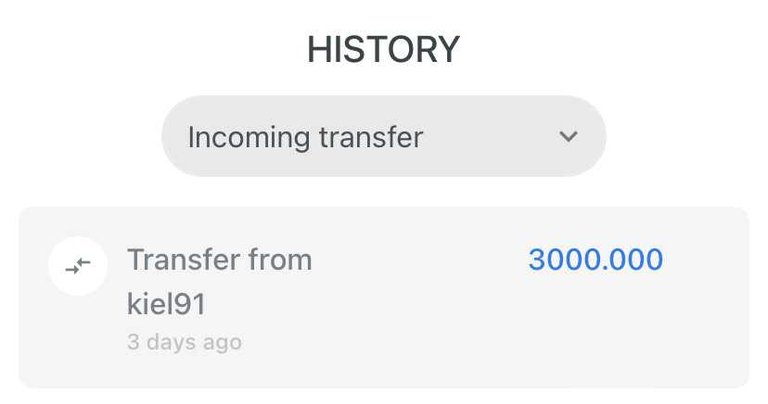Open the Incoming transfer dropdown
Image resolution: width=768 pixels, height=404 pixels.
click(x=384, y=136)
